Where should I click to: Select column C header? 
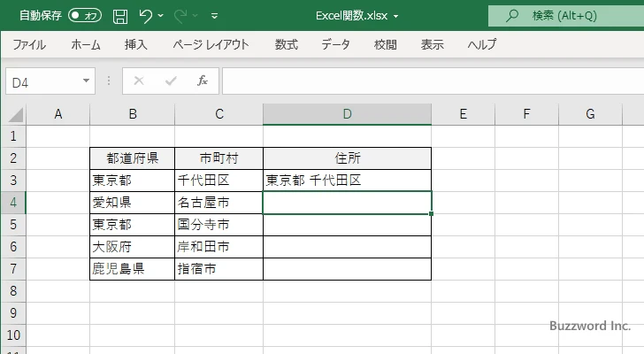click(x=218, y=114)
